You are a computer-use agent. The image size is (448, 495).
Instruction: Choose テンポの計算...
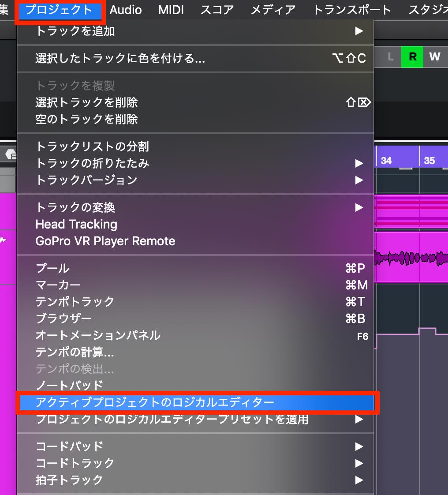pos(195,352)
